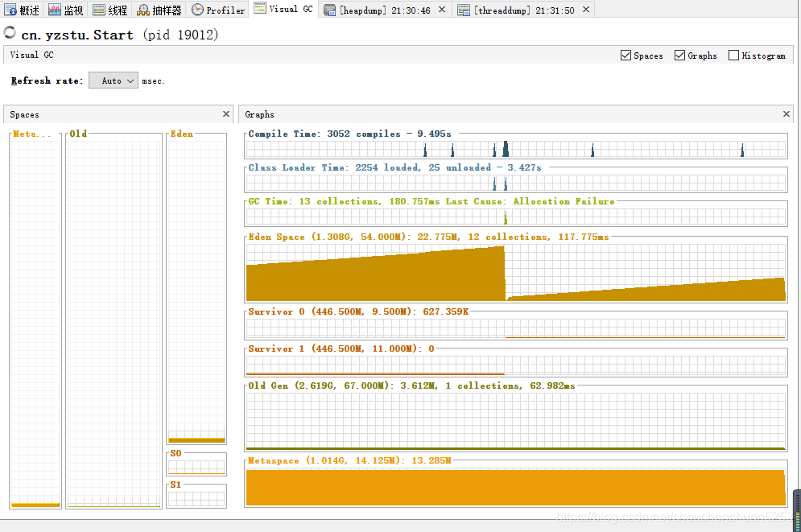Close the Graphs panel
The height and width of the screenshot is (532, 801).
787,113
